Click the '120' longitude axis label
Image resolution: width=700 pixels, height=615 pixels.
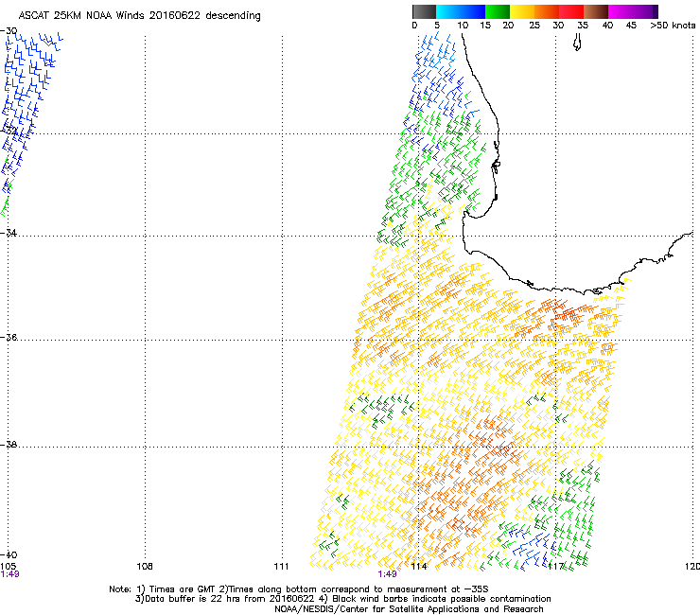tap(692, 567)
